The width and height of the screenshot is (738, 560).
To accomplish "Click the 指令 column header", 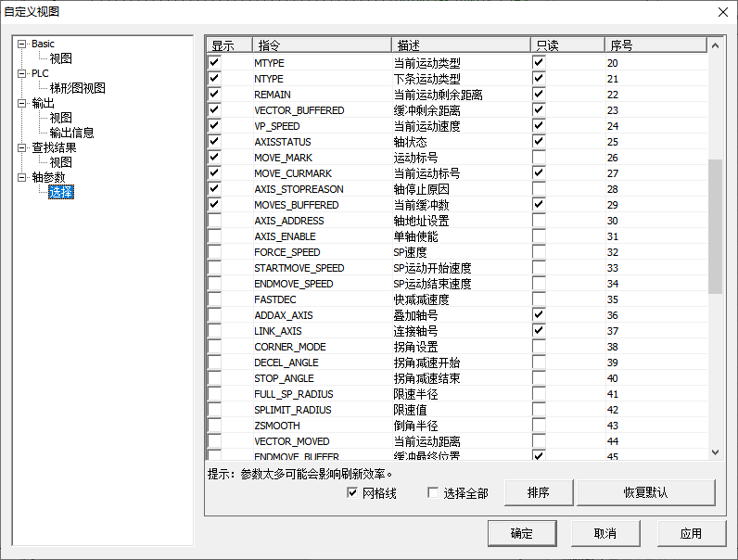I will click(322, 45).
